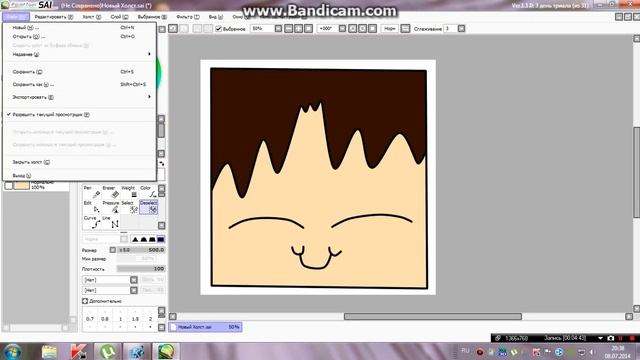The image size is (640, 360).
Task: Click the flip view button beside Норм
Action: pos(405,29)
